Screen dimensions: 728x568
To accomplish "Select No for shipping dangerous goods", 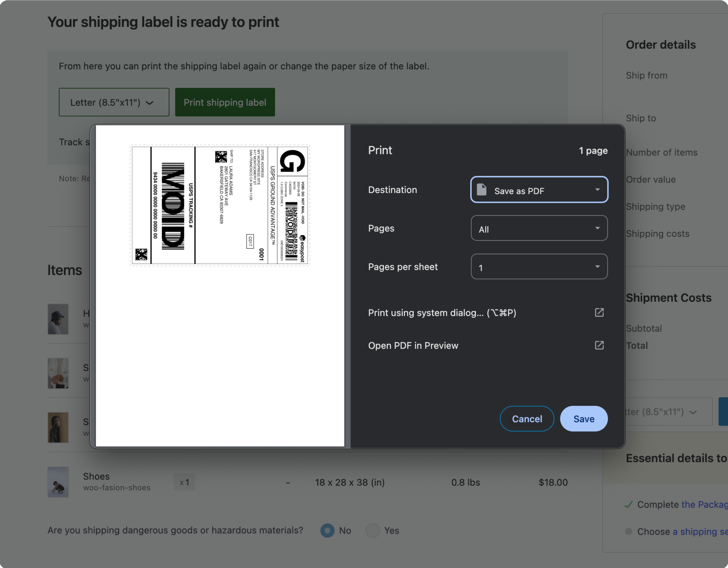I will [327, 530].
